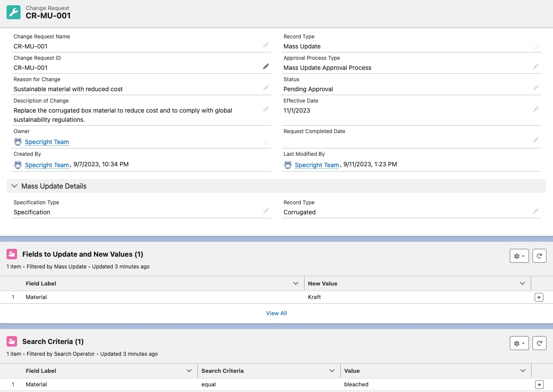Edit Approval Process Type pencil icon
The image size is (553, 392).
[536, 67]
